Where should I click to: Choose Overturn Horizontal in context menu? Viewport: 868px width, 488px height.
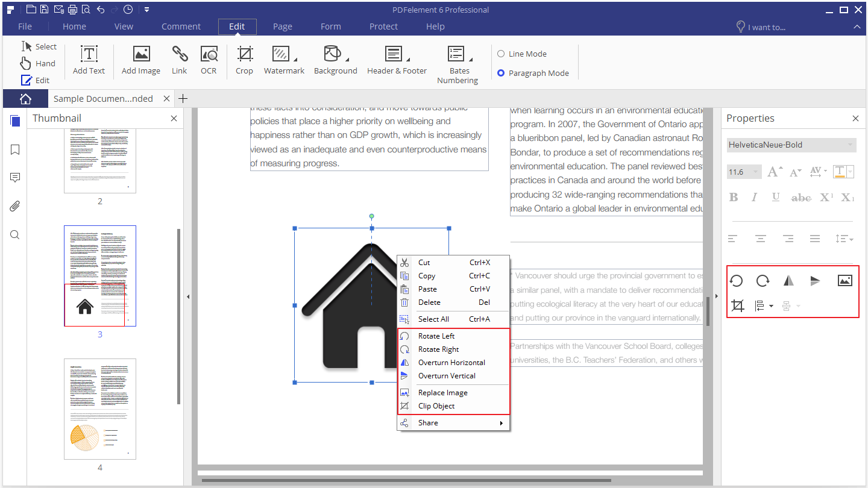pyautogui.click(x=453, y=362)
